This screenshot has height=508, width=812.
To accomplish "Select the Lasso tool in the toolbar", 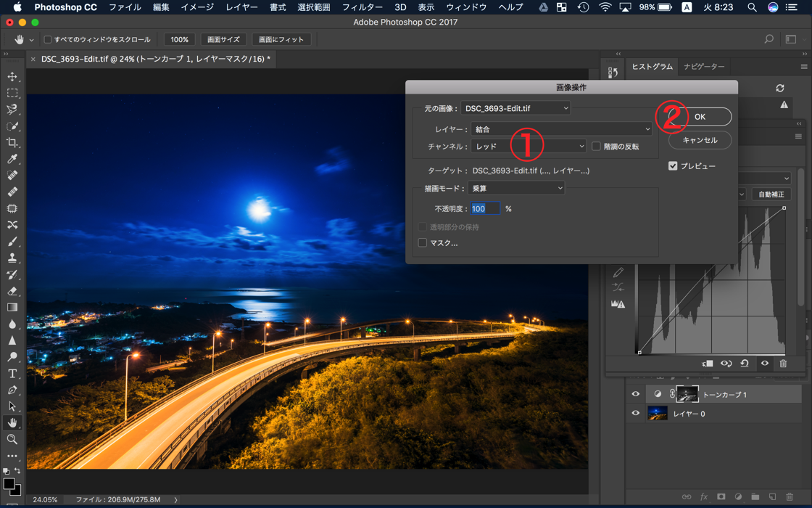I will [12, 110].
